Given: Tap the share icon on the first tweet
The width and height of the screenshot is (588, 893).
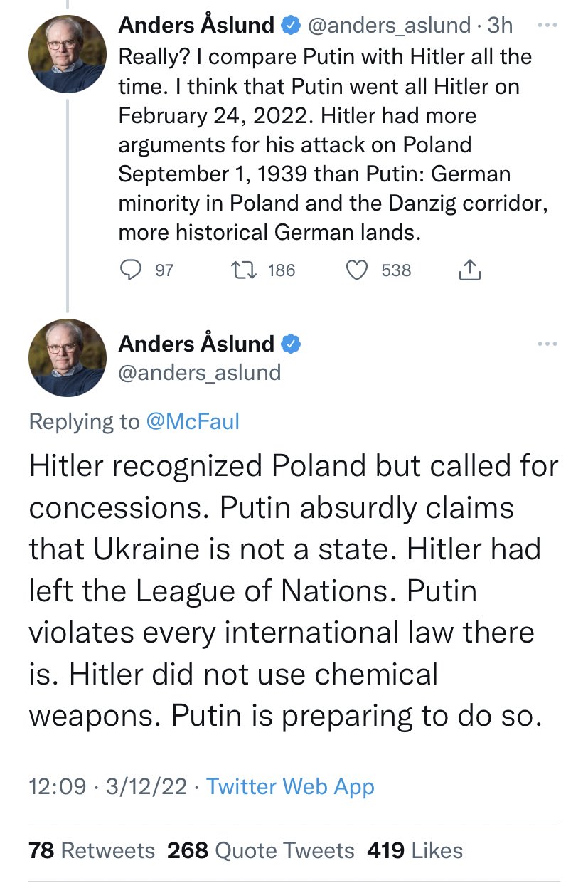Looking at the screenshot, I should tap(470, 270).
